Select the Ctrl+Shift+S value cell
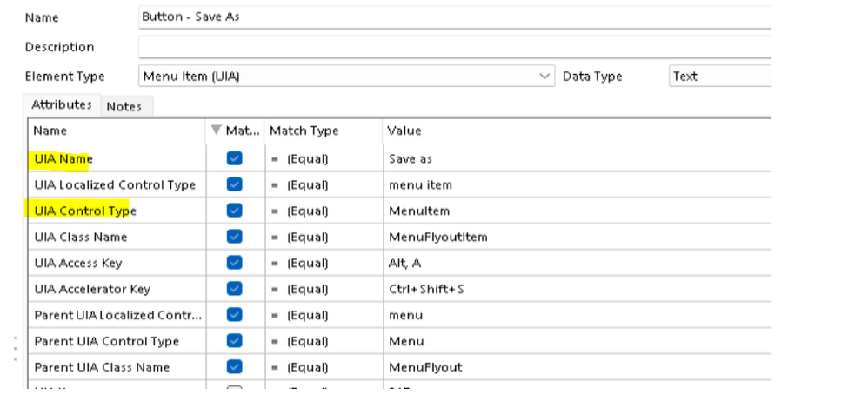 pos(426,289)
